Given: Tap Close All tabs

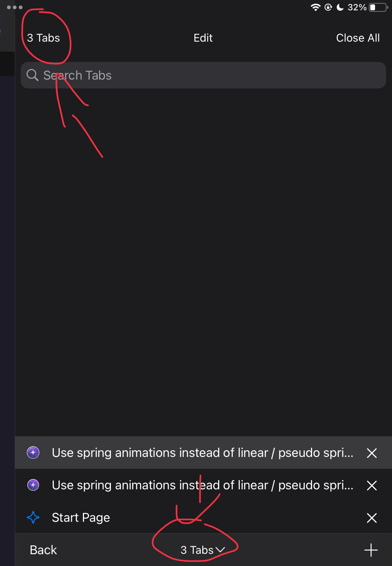Looking at the screenshot, I should click(x=358, y=38).
